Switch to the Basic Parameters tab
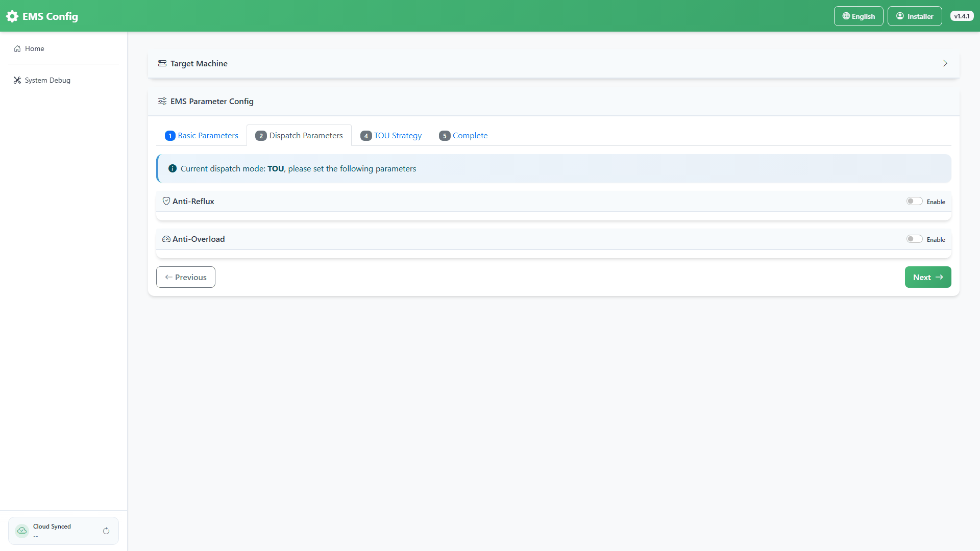Image resolution: width=980 pixels, height=551 pixels. pyautogui.click(x=202, y=136)
